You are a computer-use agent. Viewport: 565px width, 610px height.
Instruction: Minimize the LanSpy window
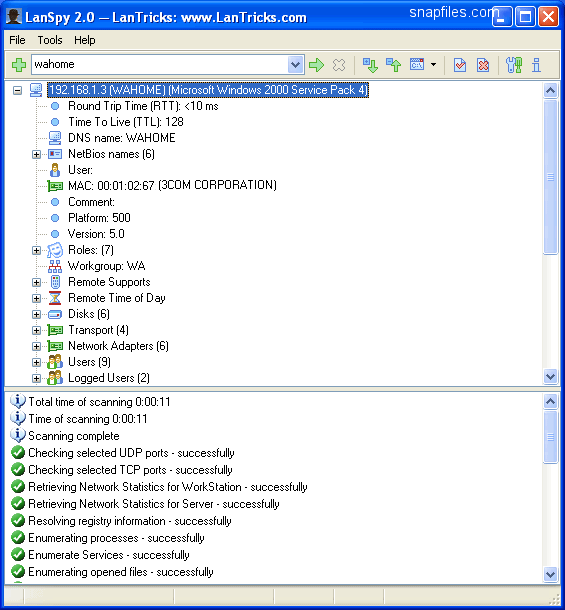tap(502, 17)
